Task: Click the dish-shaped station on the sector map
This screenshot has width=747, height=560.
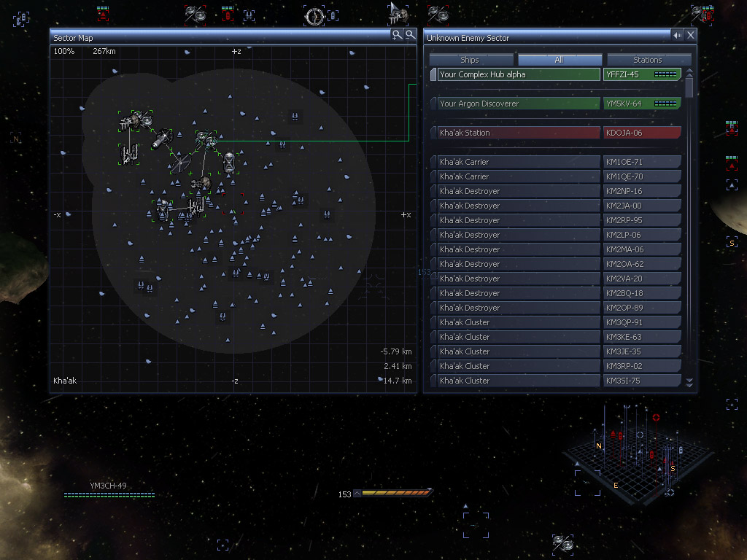Action: point(181,163)
